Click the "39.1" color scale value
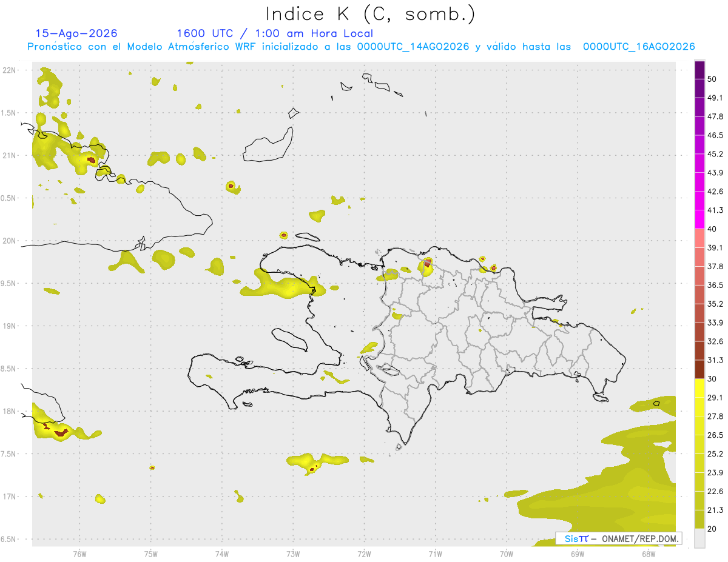The image size is (728, 562). click(715, 248)
